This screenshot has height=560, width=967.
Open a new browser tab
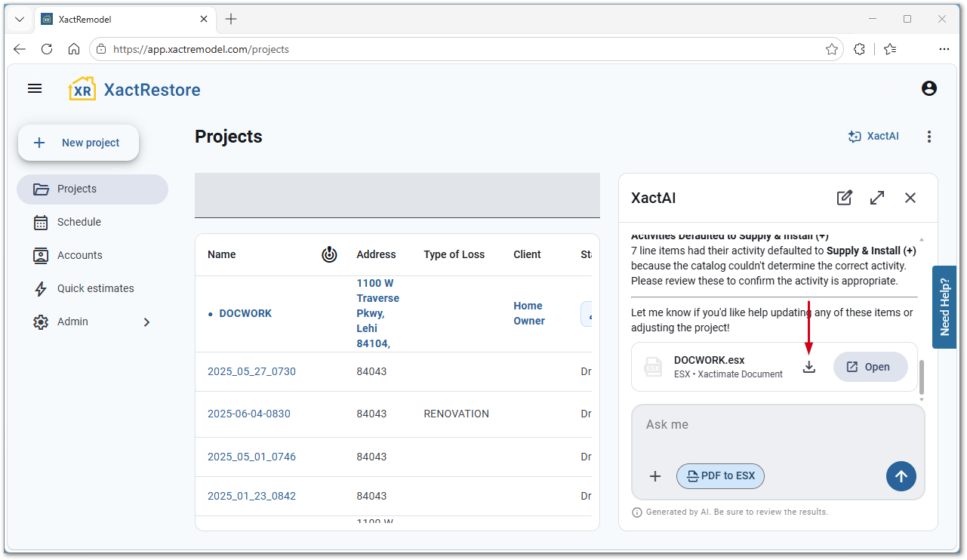click(x=231, y=19)
